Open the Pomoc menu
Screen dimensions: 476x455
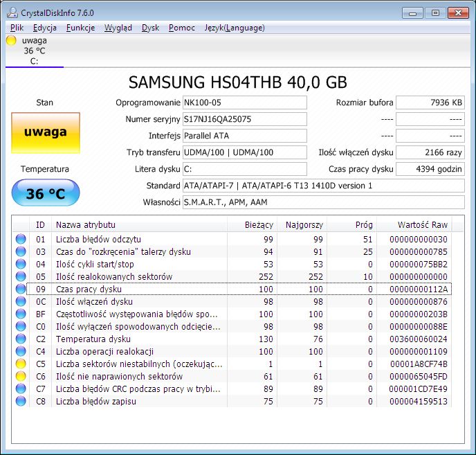(x=182, y=28)
